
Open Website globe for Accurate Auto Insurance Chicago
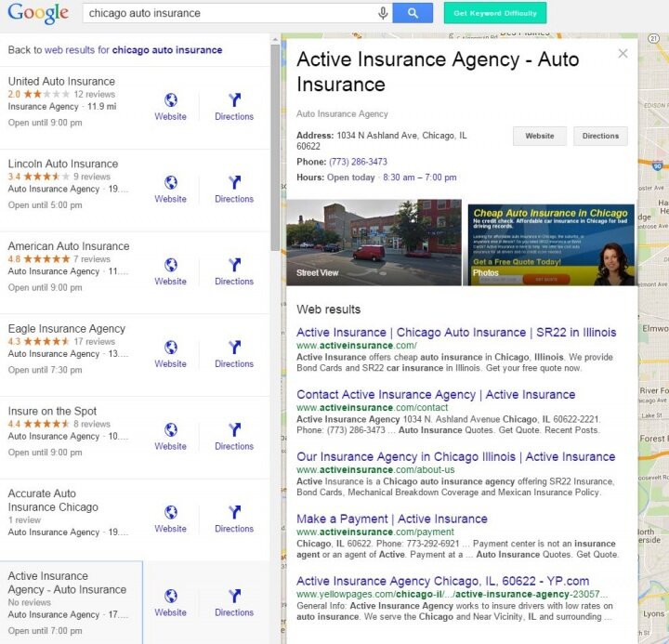click(x=171, y=519)
